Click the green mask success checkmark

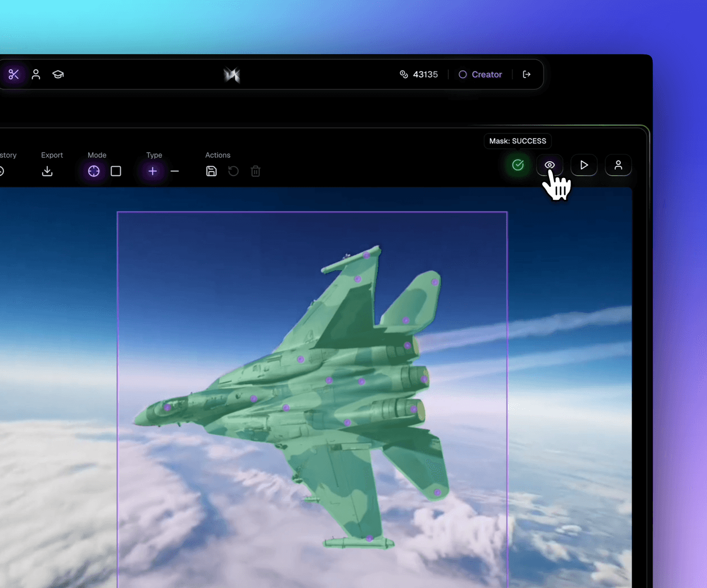click(518, 165)
